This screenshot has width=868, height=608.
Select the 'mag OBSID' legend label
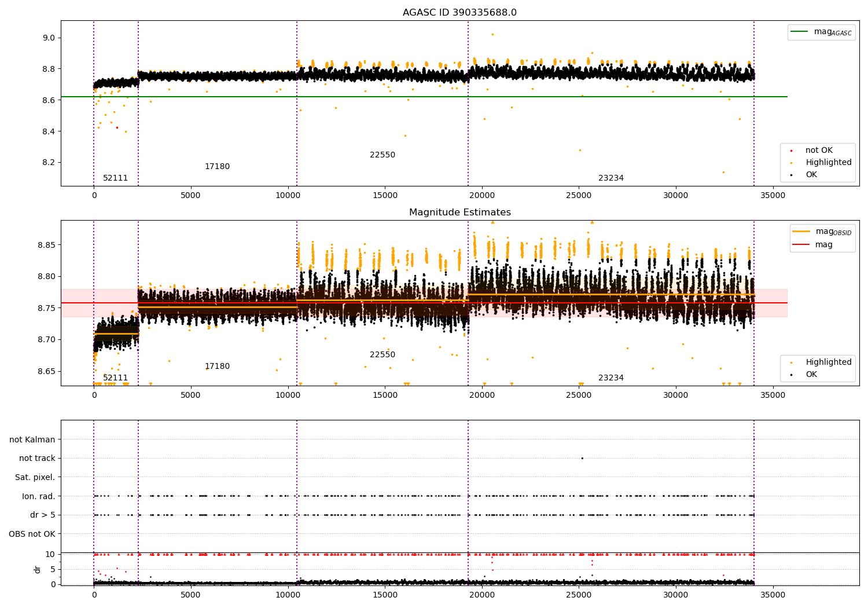point(834,232)
